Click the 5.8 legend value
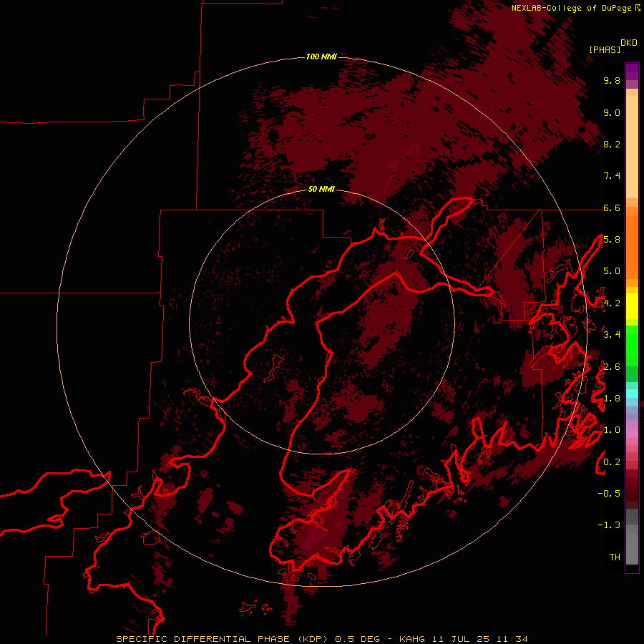644x644 pixels. [612, 240]
